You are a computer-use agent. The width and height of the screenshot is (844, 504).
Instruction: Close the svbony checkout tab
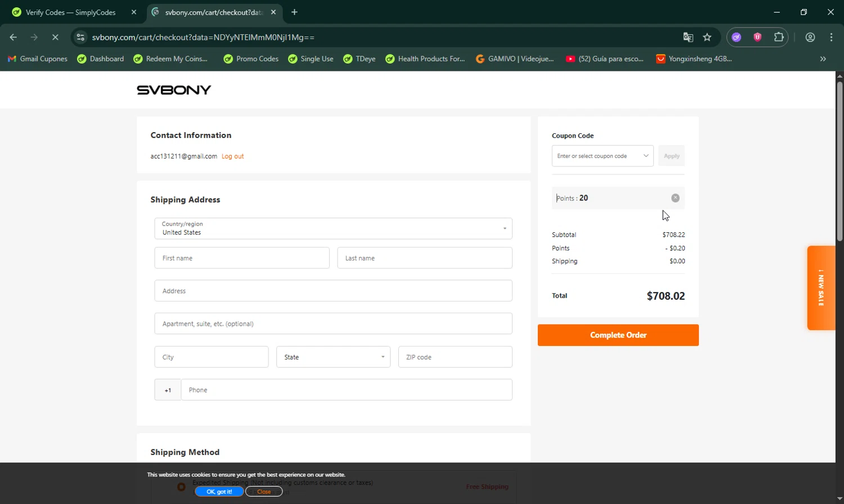coord(273,12)
